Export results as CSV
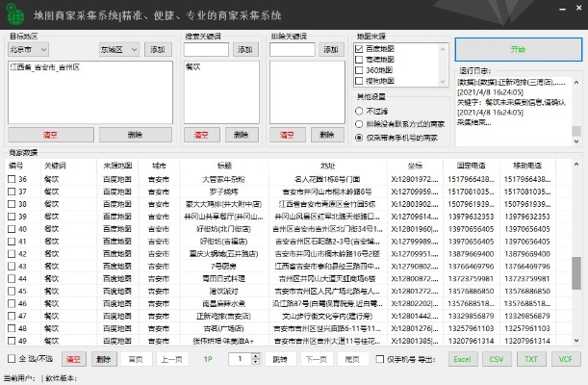 coord(496,359)
